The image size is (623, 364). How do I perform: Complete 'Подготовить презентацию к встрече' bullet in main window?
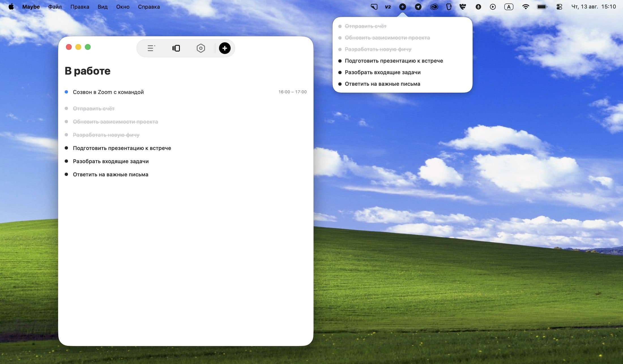(x=66, y=148)
